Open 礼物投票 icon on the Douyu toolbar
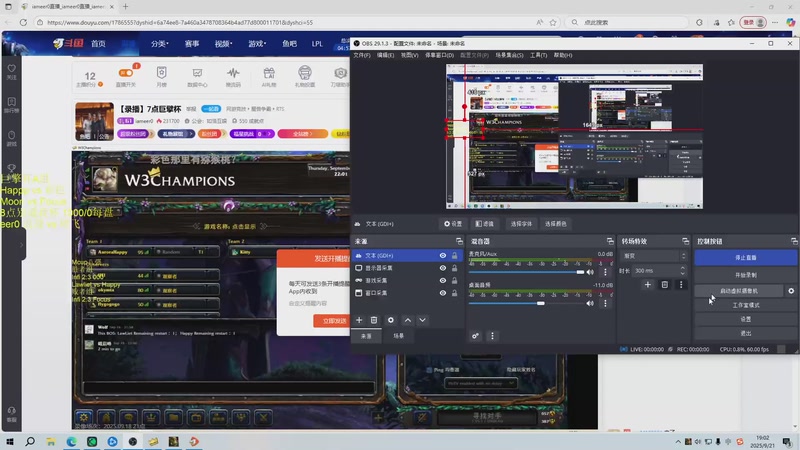The width and height of the screenshot is (800, 450). pos(305,77)
